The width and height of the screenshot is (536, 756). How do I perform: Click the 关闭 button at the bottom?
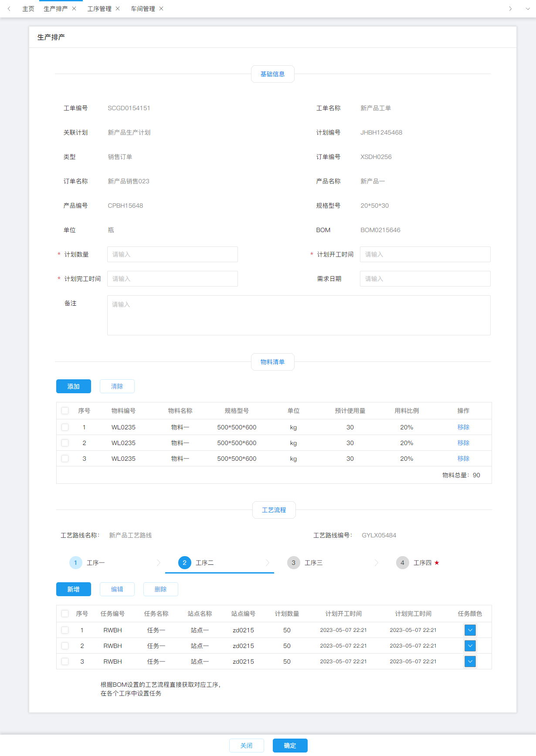[x=247, y=746]
